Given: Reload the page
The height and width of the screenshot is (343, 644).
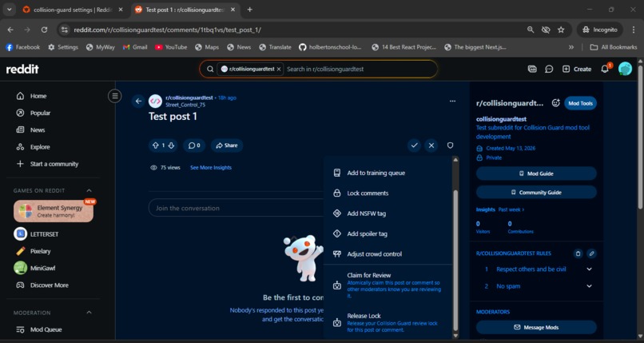Looking at the screenshot, I should coord(44,30).
